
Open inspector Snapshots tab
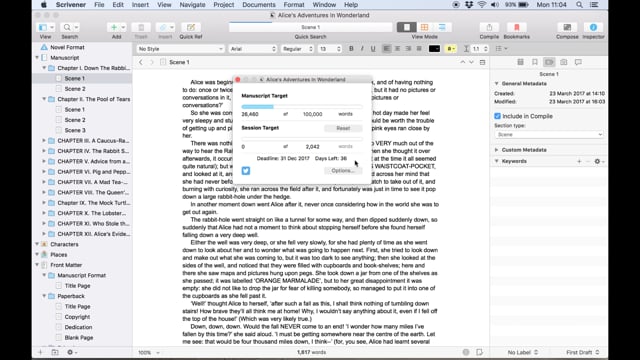[564, 62]
